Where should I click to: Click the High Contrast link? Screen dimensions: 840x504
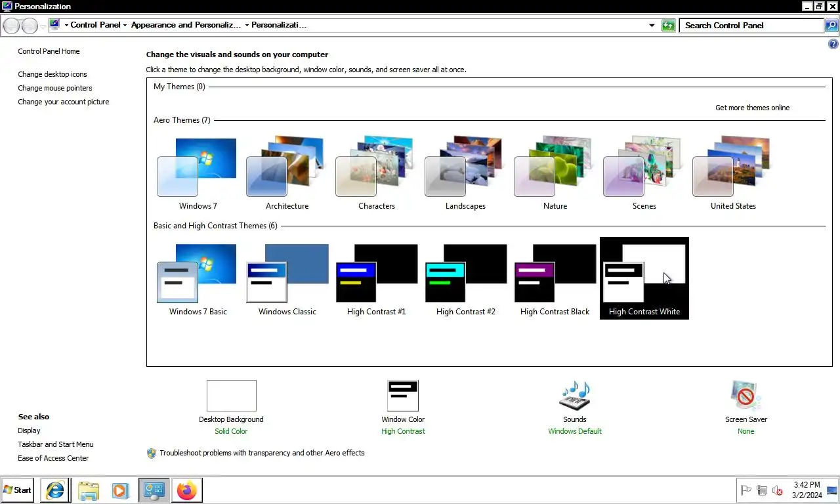point(403,431)
